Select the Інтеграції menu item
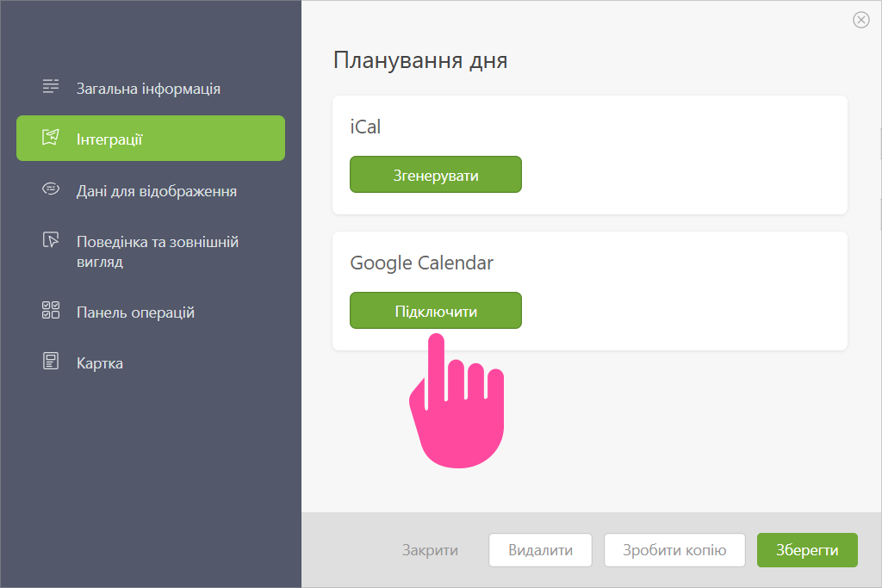Viewport: 882px width, 588px height. click(x=151, y=139)
